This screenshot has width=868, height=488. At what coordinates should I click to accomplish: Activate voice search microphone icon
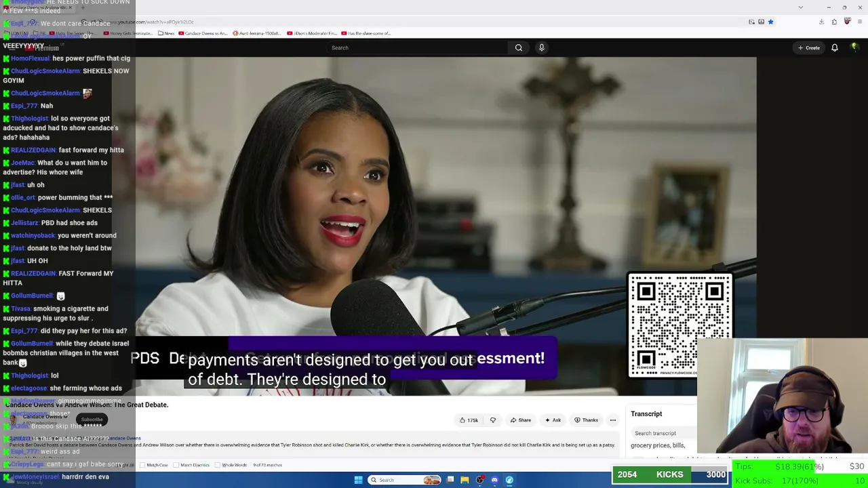(541, 47)
